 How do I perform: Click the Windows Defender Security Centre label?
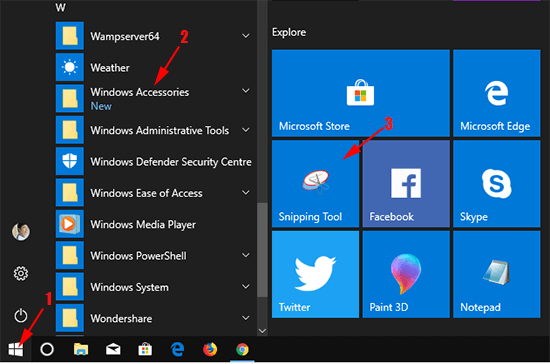click(171, 162)
